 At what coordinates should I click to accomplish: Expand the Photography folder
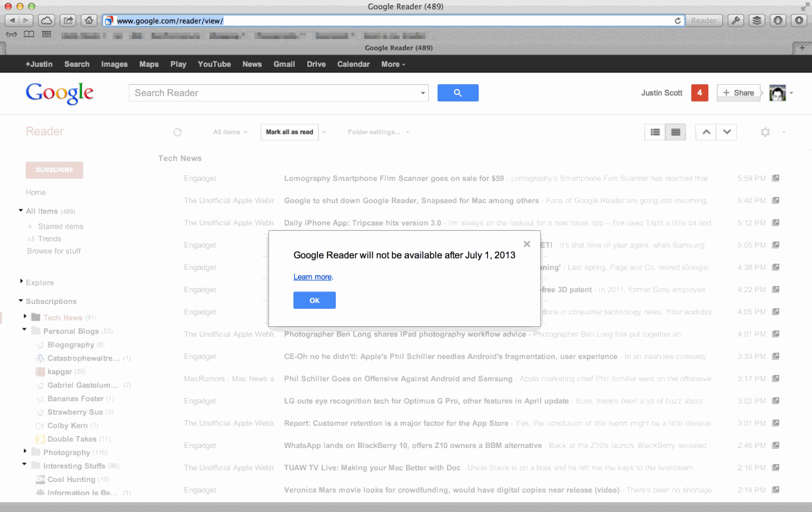pos(25,451)
